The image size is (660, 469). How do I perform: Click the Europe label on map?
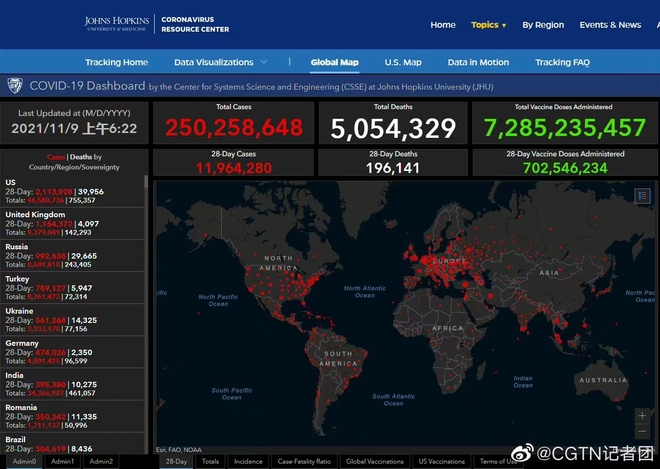(x=449, y=261)
